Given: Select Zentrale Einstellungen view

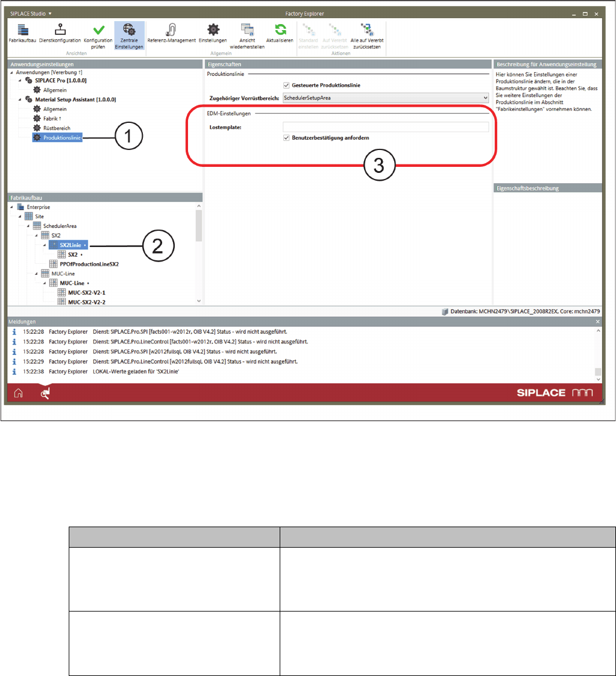Looking at the screenshot, I should pos(129,36).
